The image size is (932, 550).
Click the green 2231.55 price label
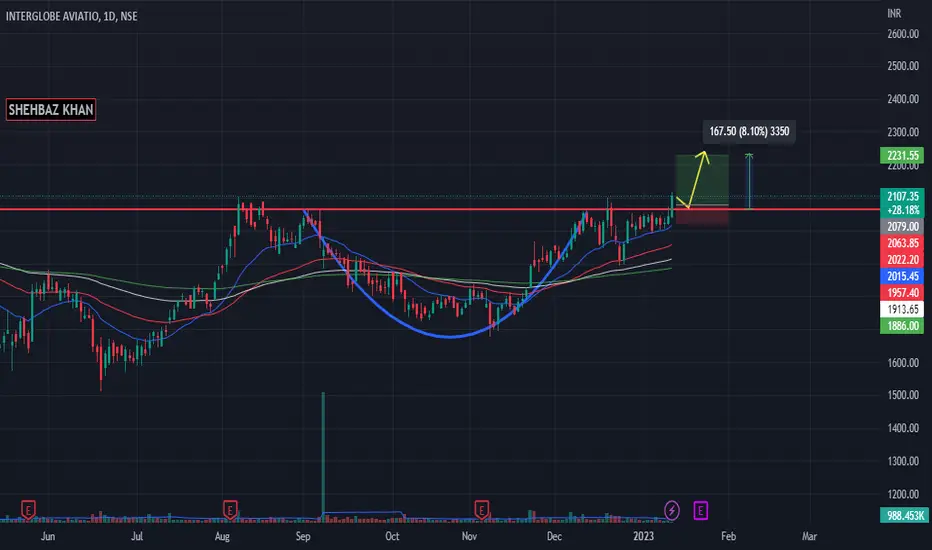pos(902,155)
